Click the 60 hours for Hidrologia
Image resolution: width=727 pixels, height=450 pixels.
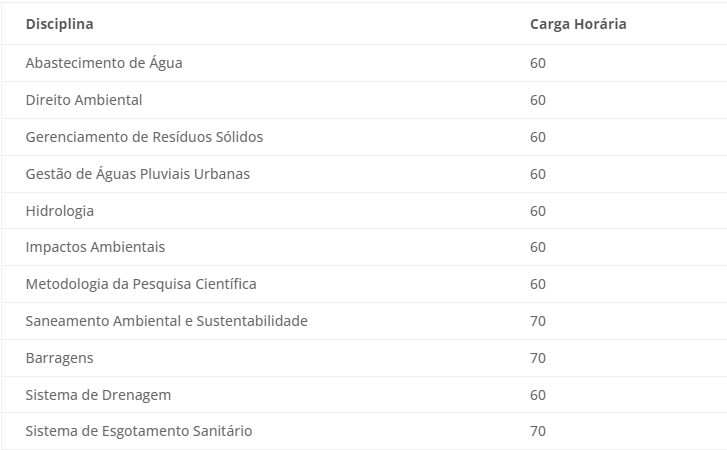tap(538, 211)
